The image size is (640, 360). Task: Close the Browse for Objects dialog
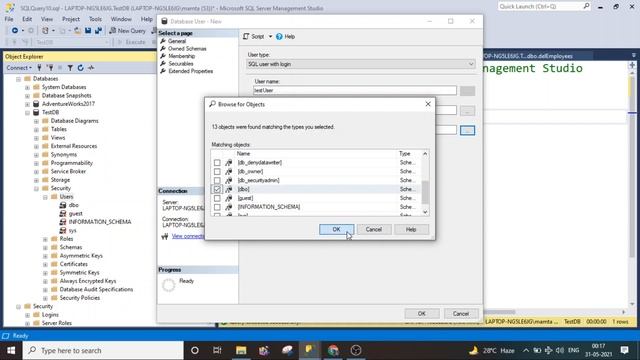428,104
